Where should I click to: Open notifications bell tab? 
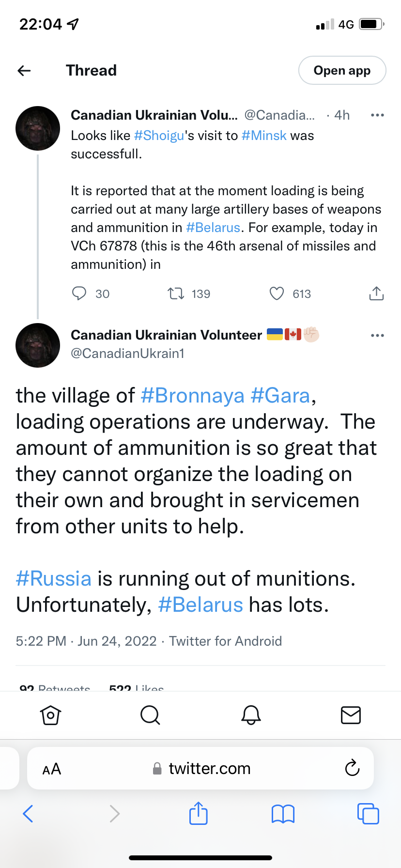[251, 715]
